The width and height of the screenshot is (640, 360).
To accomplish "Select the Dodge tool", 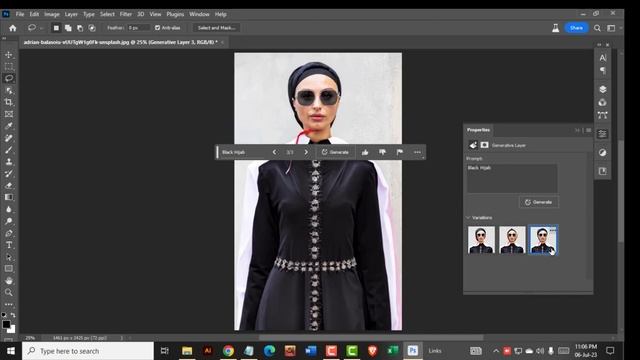I will click(9, 221).
